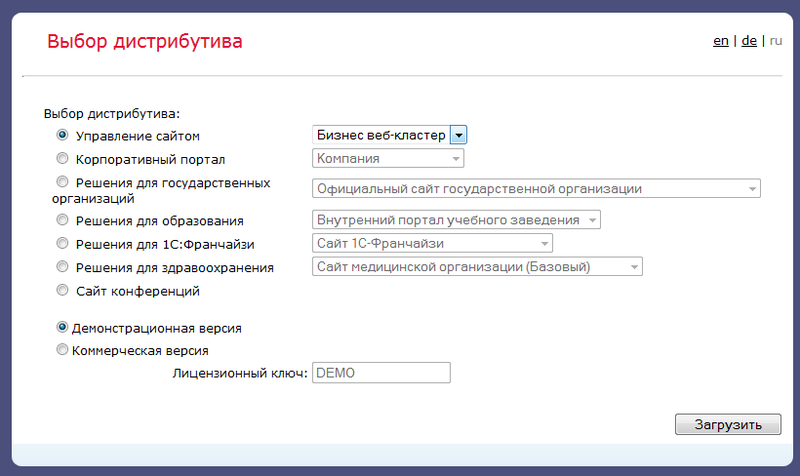800x476 pixels.
Task: Select Демонстрационная версия radio button
Action: 62,327
